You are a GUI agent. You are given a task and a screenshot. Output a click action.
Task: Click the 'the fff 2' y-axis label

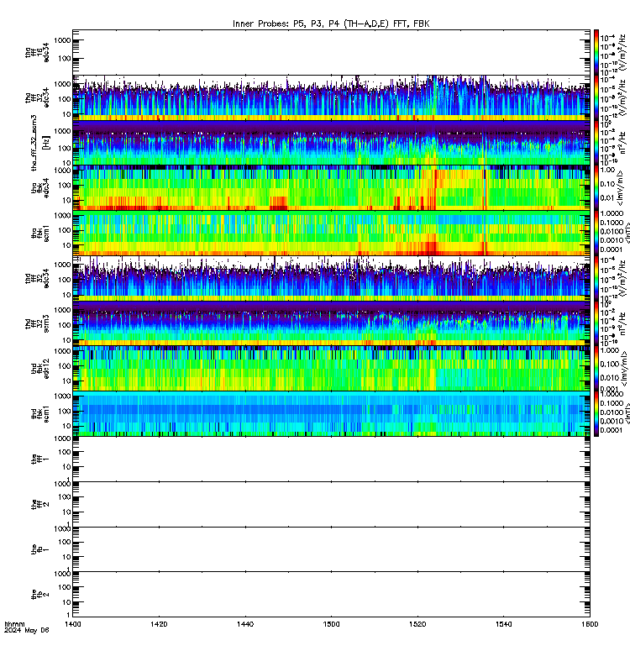pos(40,504)
